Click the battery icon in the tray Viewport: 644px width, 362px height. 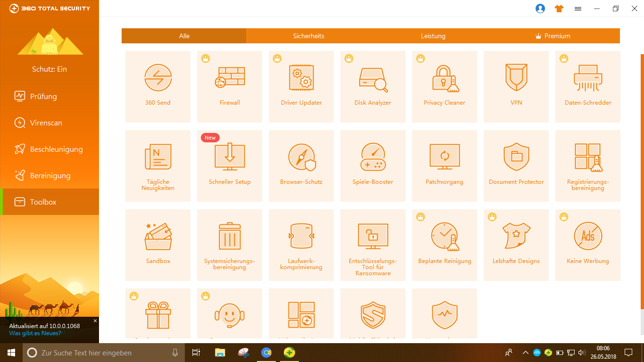(560, 353)
